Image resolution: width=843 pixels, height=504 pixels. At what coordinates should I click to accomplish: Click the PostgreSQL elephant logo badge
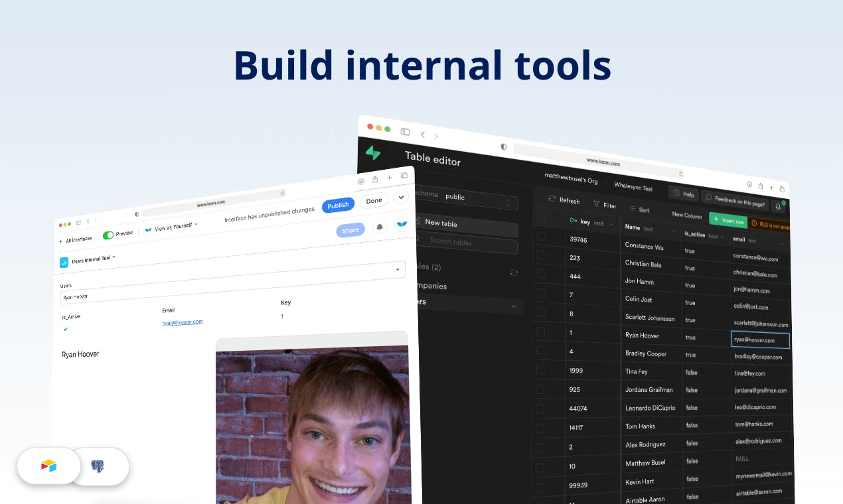coord(98,466)
